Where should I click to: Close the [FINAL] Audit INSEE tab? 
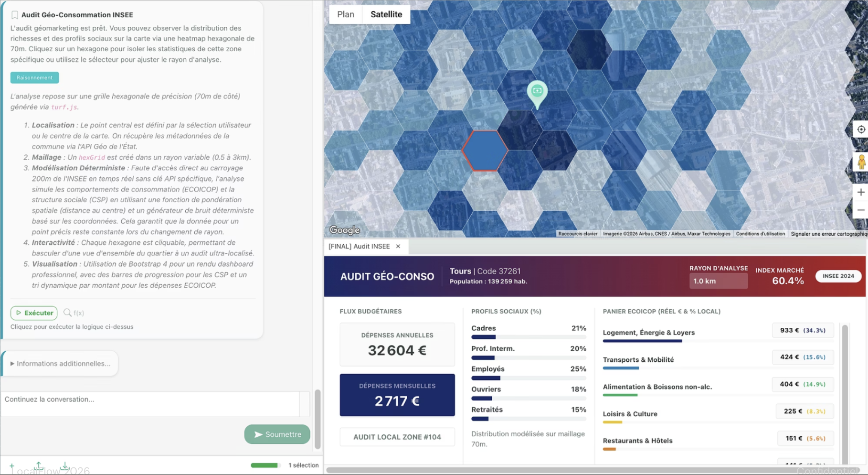click(398, 246)
